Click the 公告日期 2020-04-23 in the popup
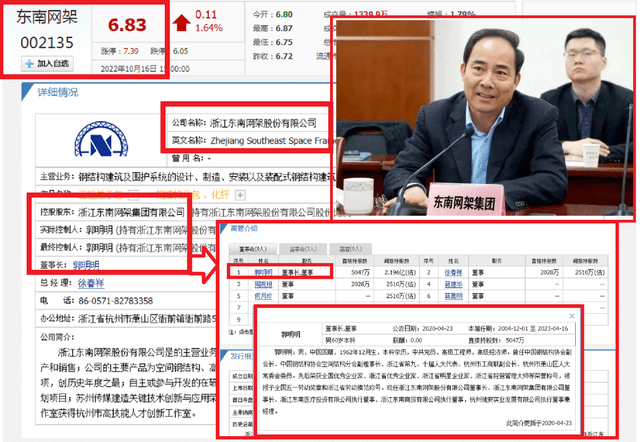Screen dimensions: 640x442 click(437, 328)
